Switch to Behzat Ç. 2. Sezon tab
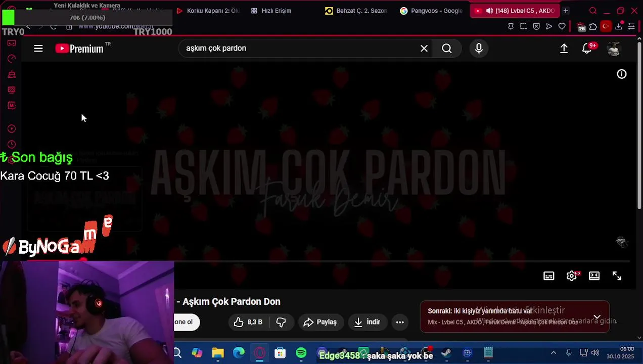The image size is (643, 364). [x=356, y=11]
